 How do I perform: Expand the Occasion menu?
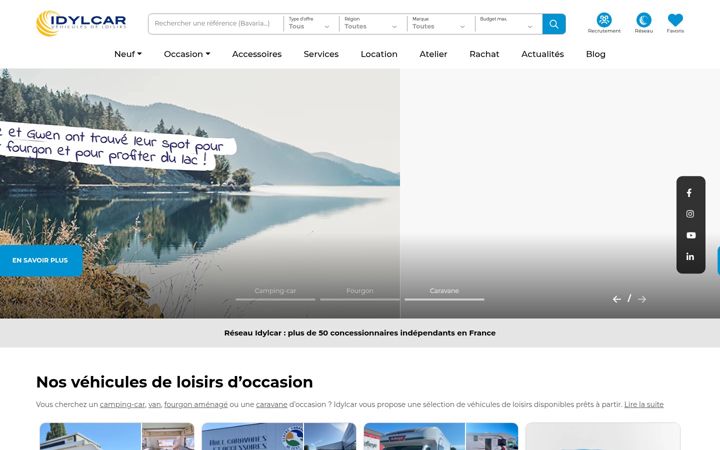point(187,54)
